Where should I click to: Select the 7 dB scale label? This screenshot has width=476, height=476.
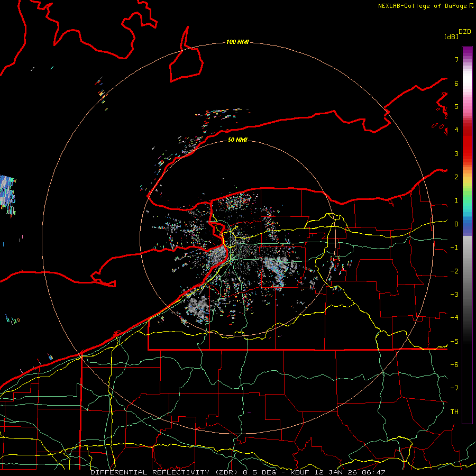pos(456,59)
